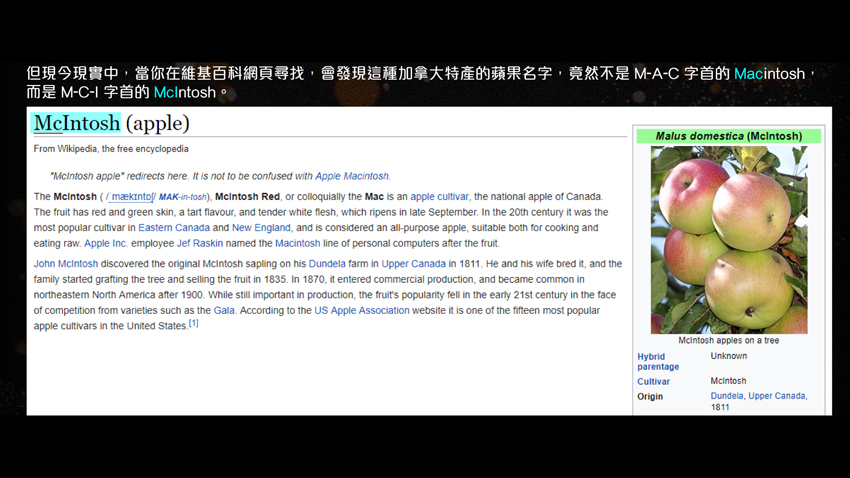Click the 'Unknown' parentage value
Image resolution: width=850 pixels, height=478 pixels.
pyautogui.click(x=729, y=356)
